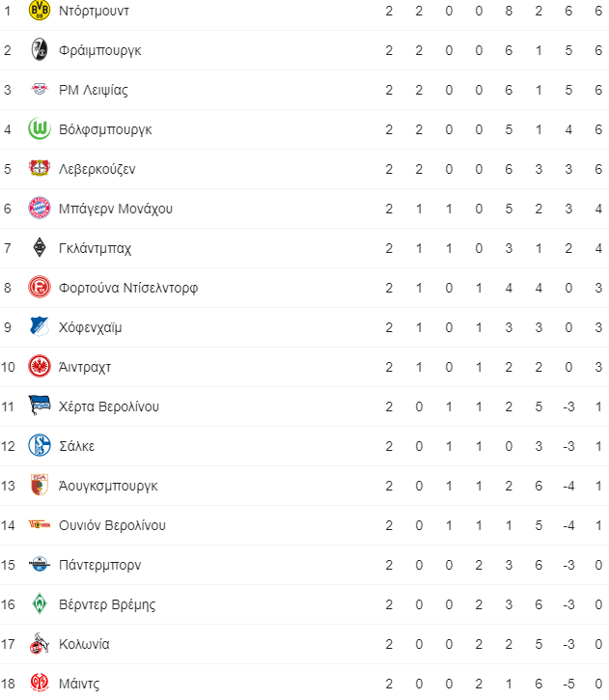Click the Borussia Dortmund BVB logo

coord(40,11)
